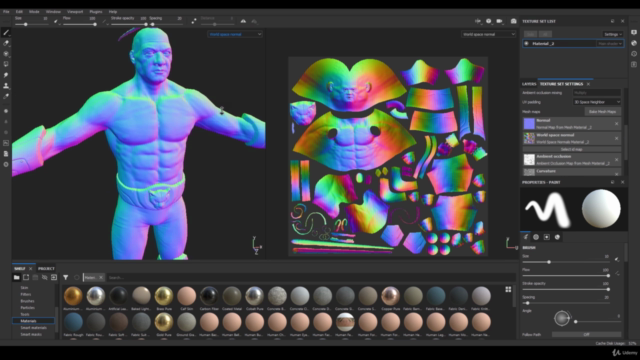Click the image resources icon in left toolbar
This screenshot has height=360, width=640.
point(6,143)
